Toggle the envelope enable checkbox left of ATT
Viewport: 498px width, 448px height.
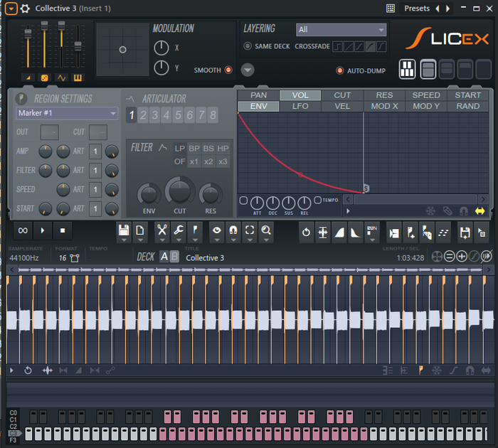[x=243, y=201]
